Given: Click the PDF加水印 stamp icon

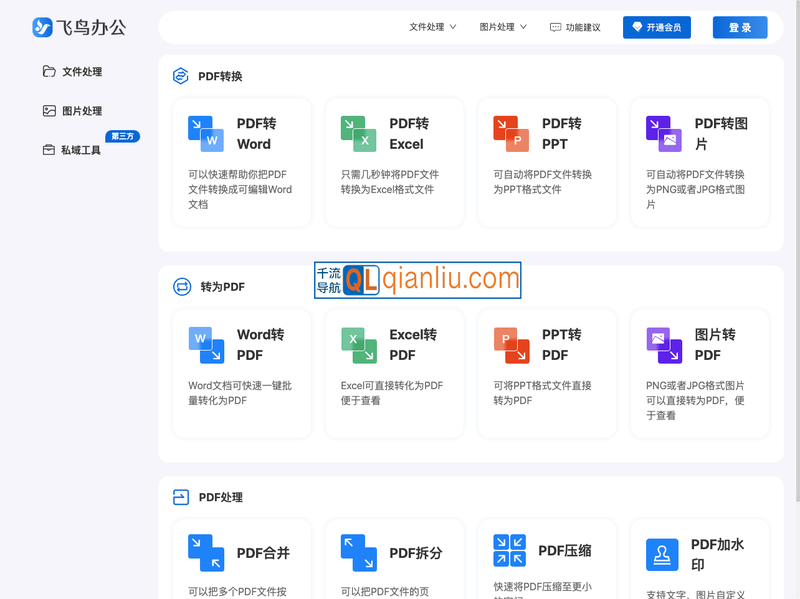Looking at the screenshot, I should click(x=662, y=555).
